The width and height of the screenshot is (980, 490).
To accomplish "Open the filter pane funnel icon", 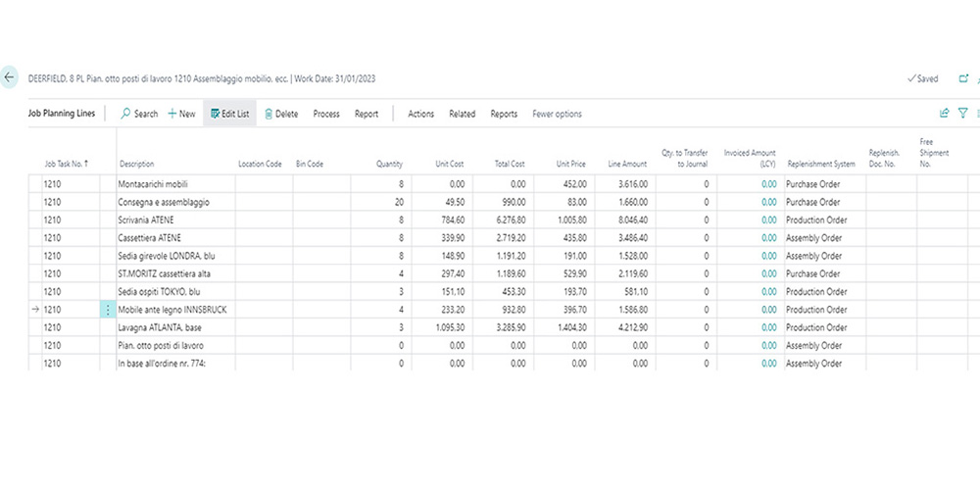I will pyautogui.click(x=963, y=114).
